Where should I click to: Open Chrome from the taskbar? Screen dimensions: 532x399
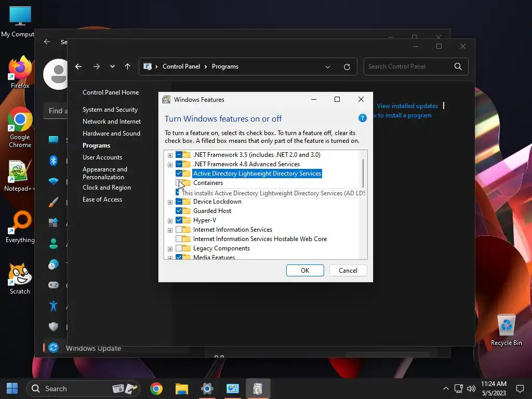156,389
